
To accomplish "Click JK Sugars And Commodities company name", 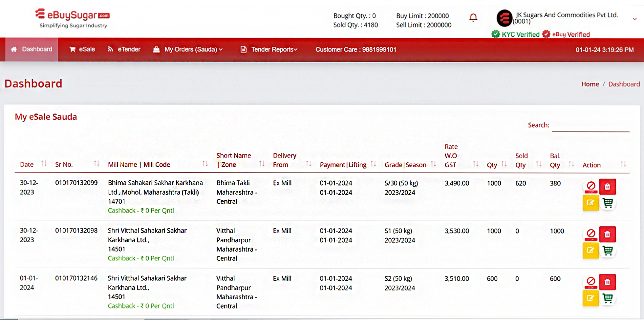I will tap(567, 15).
